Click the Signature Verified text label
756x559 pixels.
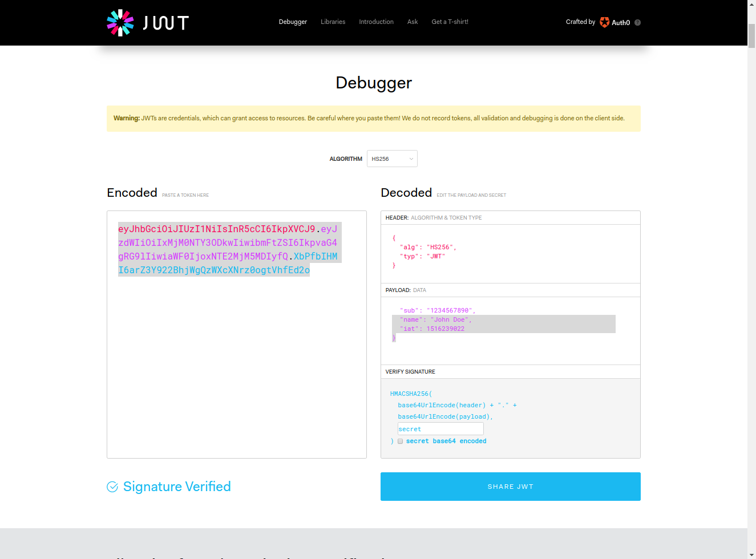pyautogui.click(x=177, y=487)
